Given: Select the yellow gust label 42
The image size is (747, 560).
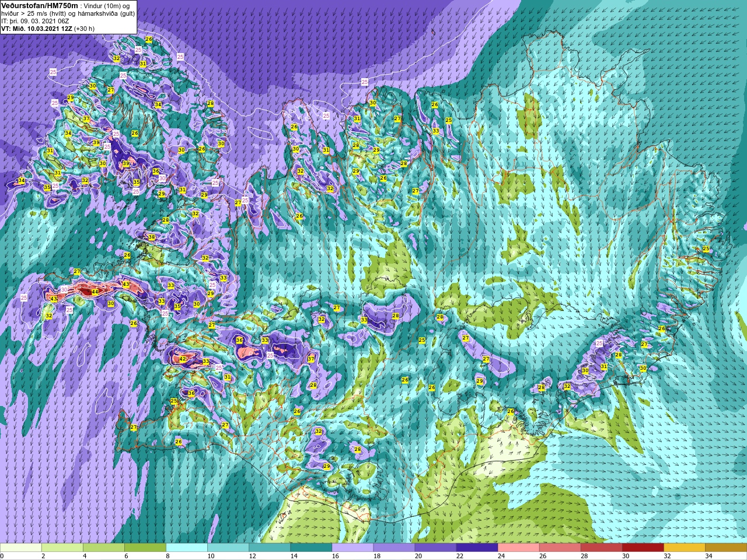Looking at the screenshot, I should (183, 359).
